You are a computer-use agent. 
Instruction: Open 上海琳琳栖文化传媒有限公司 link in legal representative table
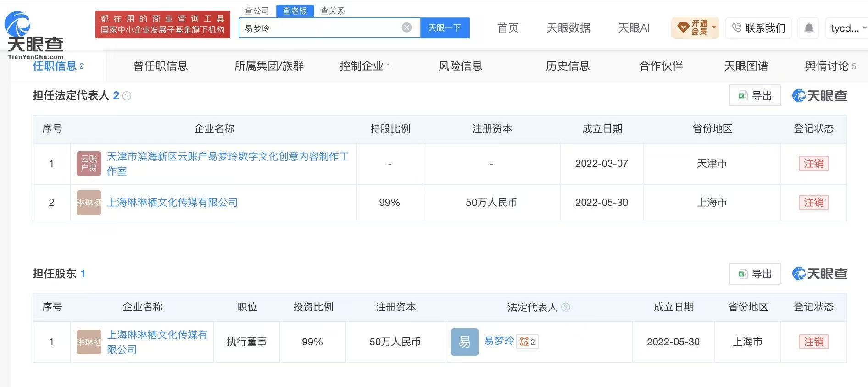172,203
